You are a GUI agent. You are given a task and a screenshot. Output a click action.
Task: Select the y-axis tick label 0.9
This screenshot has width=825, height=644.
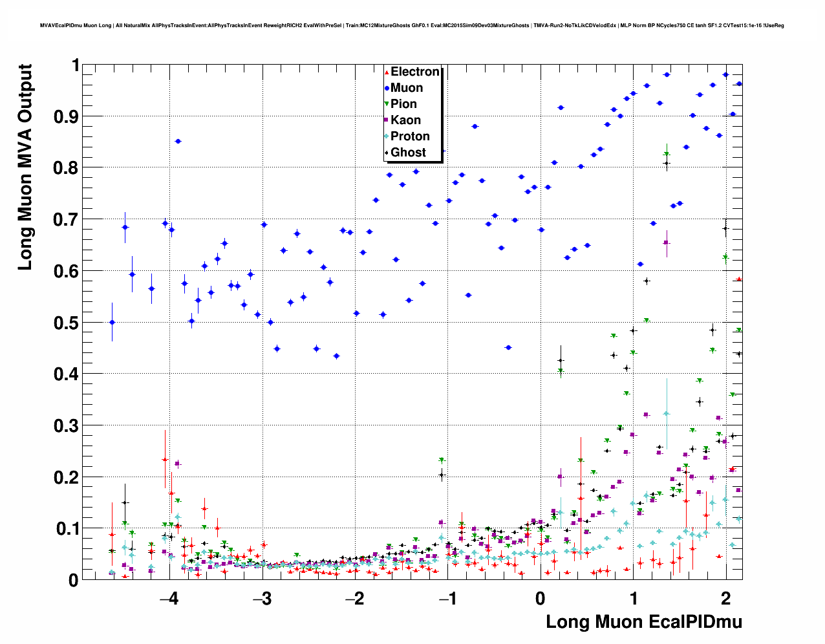point(66,116)
